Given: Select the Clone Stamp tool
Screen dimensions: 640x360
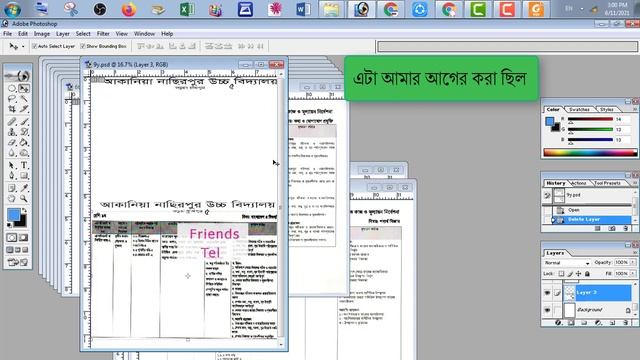Looking at the screenshot, I should pos(12,132).
